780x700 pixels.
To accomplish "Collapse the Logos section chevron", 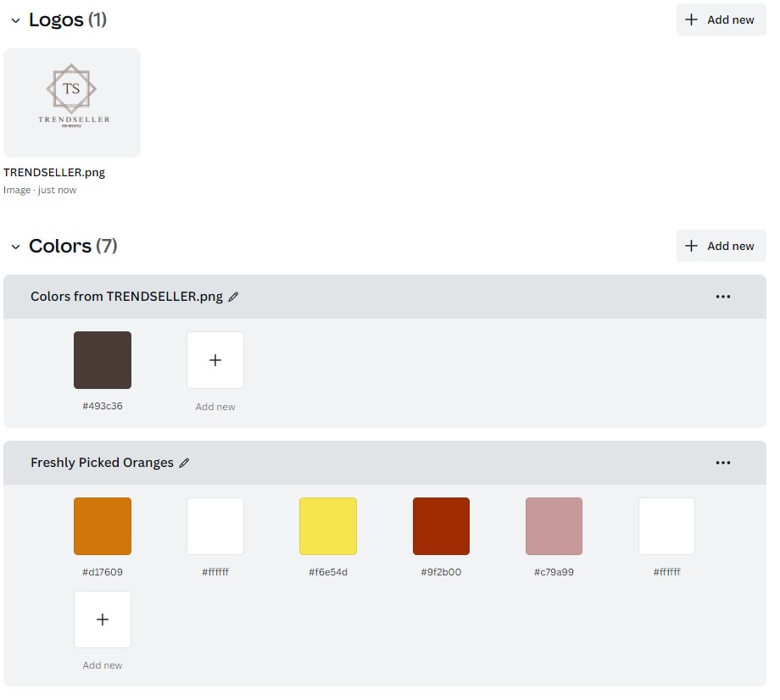I will point(15,20).
